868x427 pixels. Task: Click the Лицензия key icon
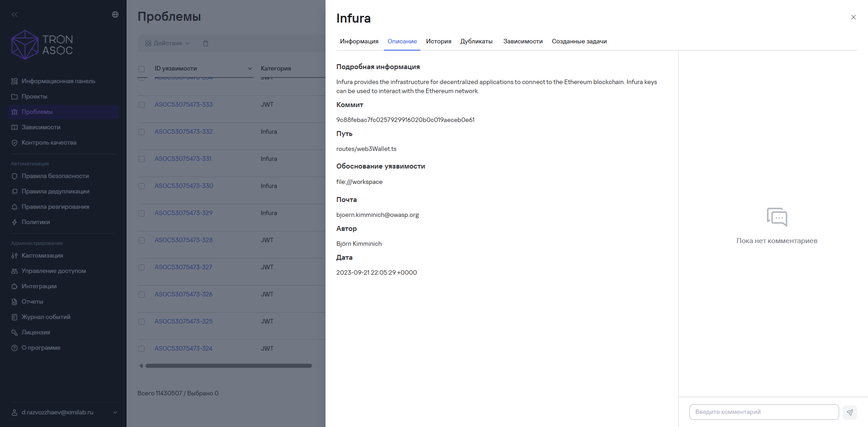coord(14,333)
